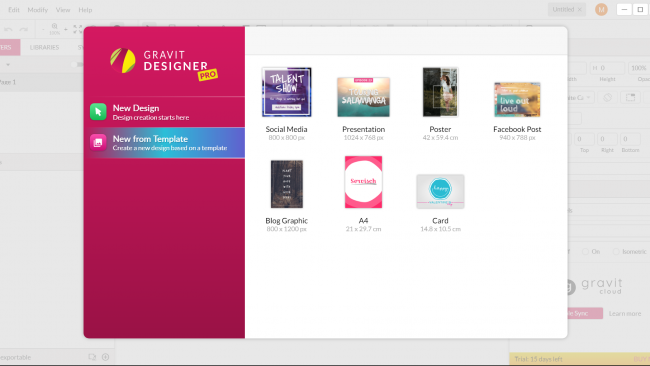
Task: Click the Top margin input field
Action: (584, 139)
